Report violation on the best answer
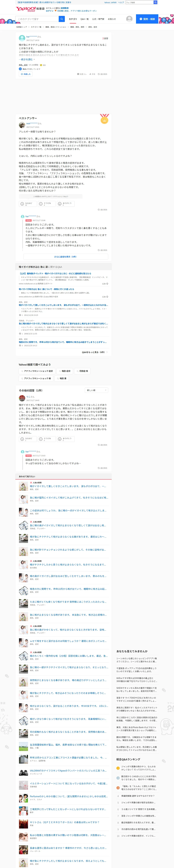174x868 pixels. (x=102, y=210)
